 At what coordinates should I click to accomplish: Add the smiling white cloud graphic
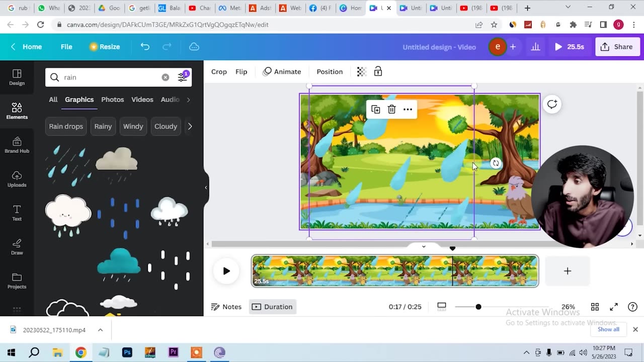pyautogui.click(x=68, y=215)
